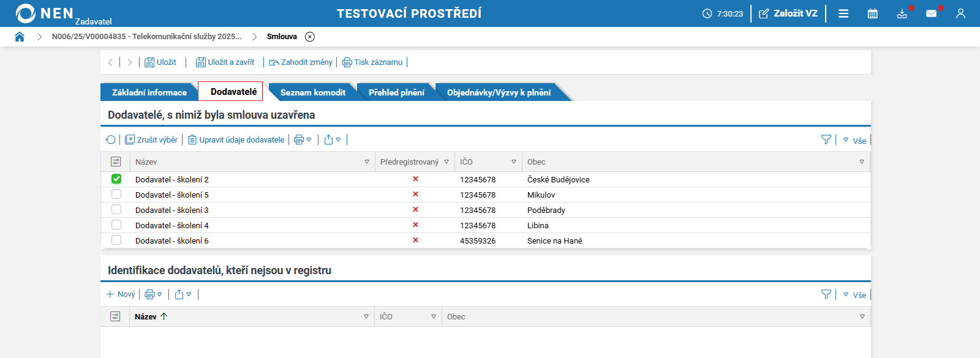The width and height of the screenshot is (980, 358).
Task: Click Poděbrady cell
Action: 546,210
